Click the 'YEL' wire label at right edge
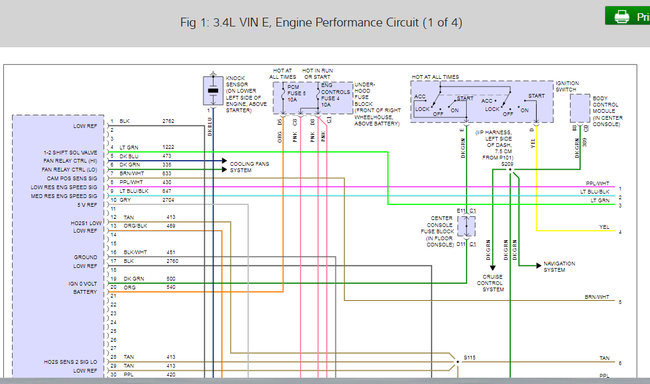The height and width of the screenshot is (384, 650). 604,227
